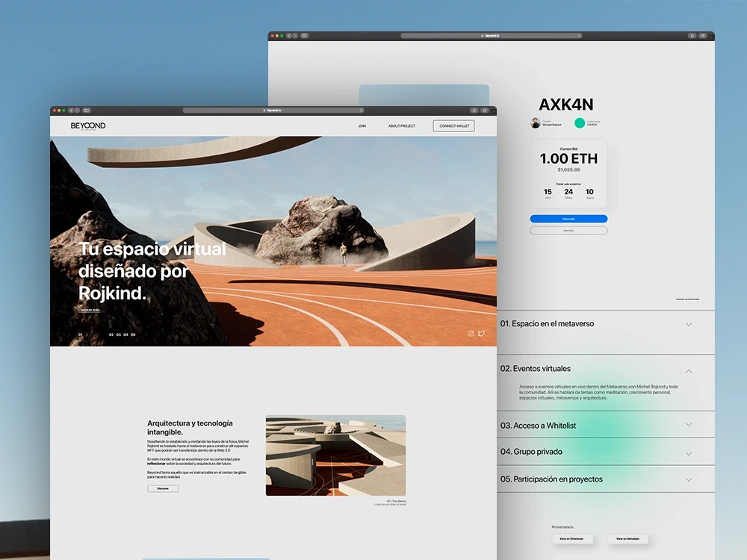Reload page icon in front browser address bar
This screenshot has width=747, height=560.
click(x=362, y=111)
